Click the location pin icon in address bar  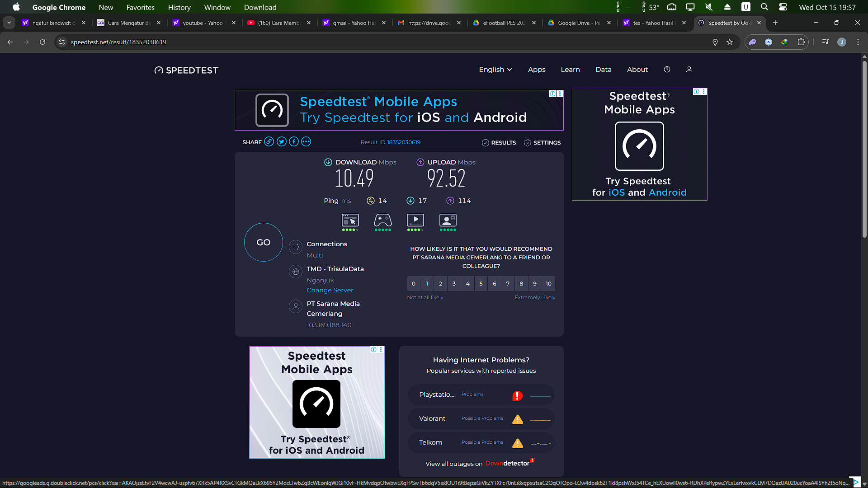pyautogui.click(x=715, y=42)
